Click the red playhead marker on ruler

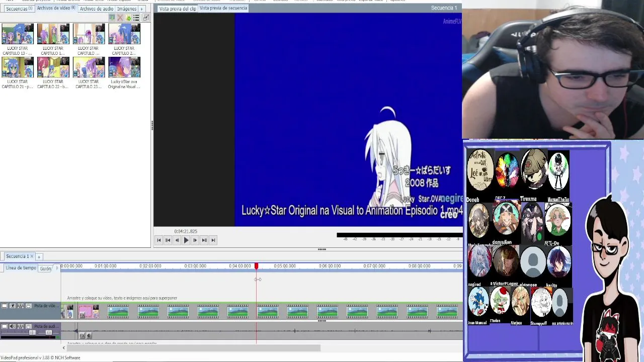click(256, 266)
